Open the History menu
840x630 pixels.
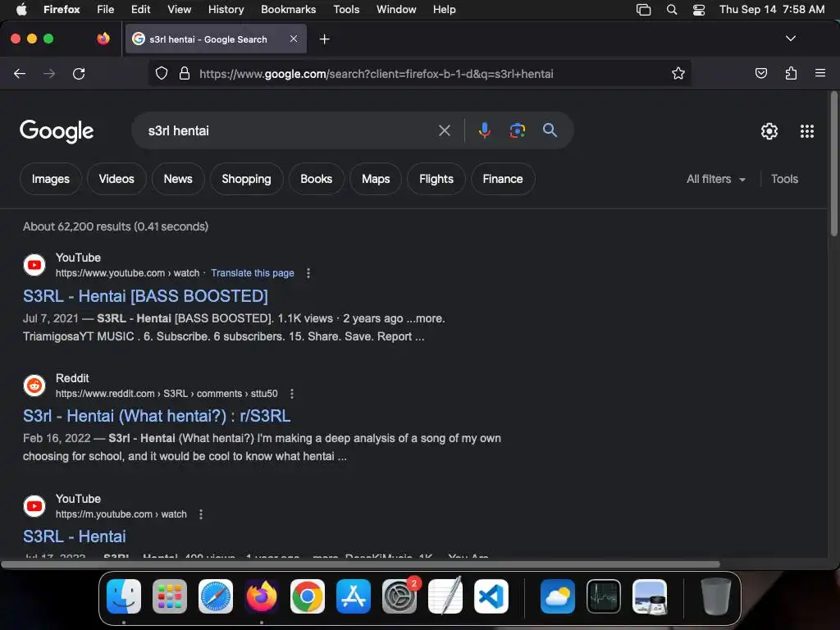point(226,9)
